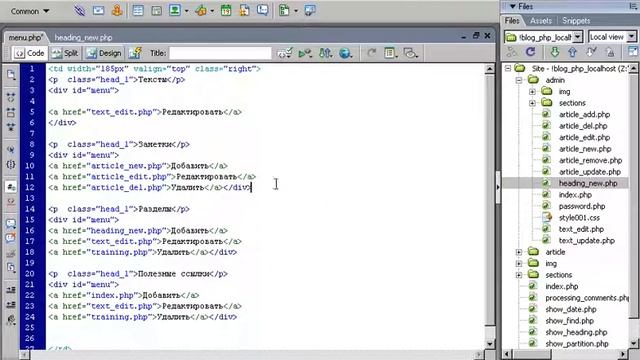Click the Media insert icon
This screenshot has height=360, width=640.
[200, 11]
